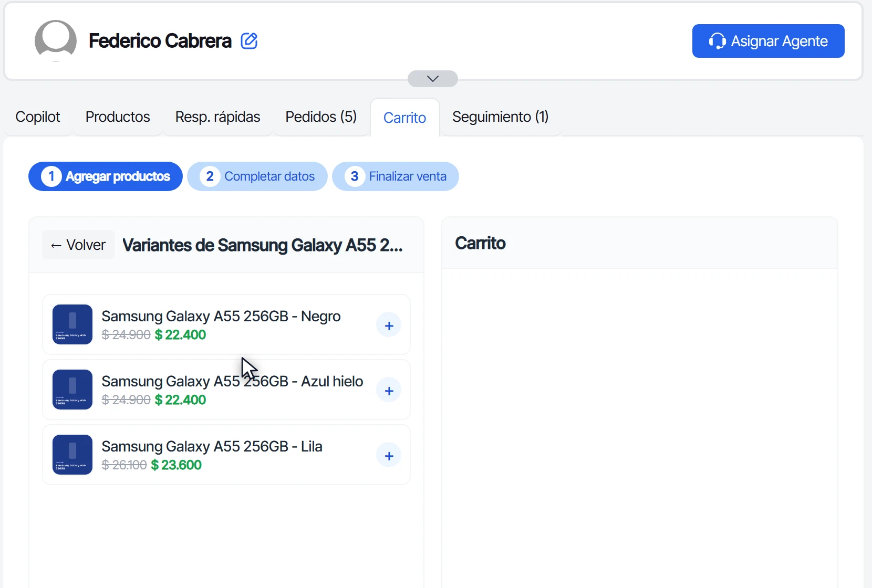
Task: Click the Carrito panel heading
Action: [x=480, y=243]
